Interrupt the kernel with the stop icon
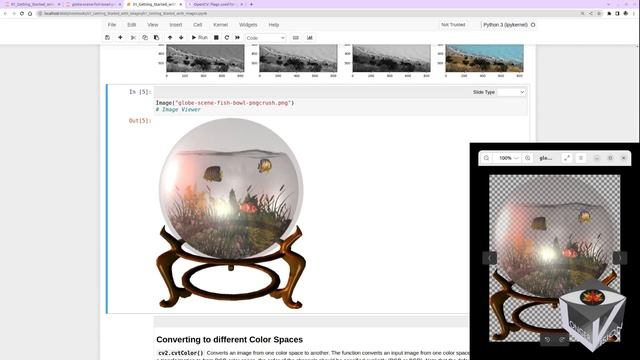This screenshot has width=640, height=360. click(216, 38)
